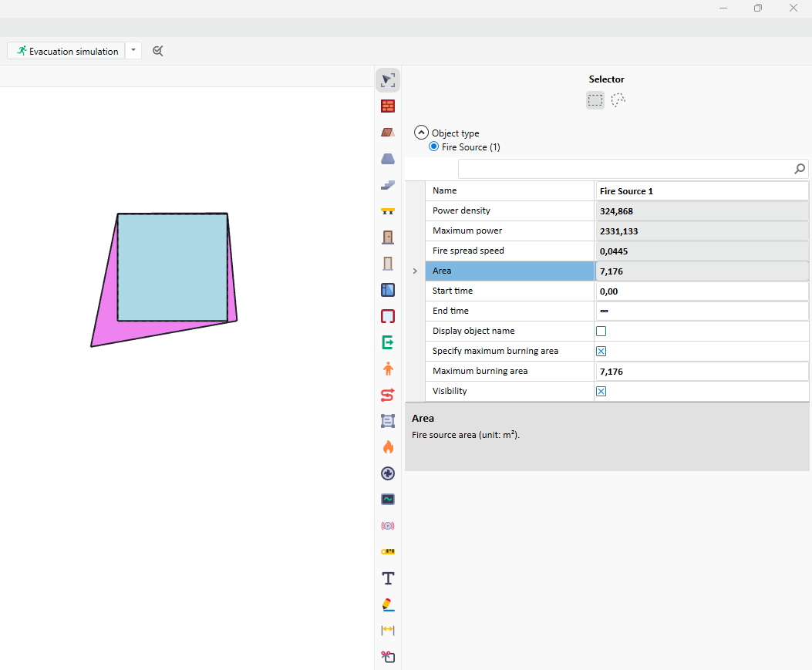The height and width of the screenshot is (670, 812).
Task: Select the brick wall tool
Action: tap(388, 106)
